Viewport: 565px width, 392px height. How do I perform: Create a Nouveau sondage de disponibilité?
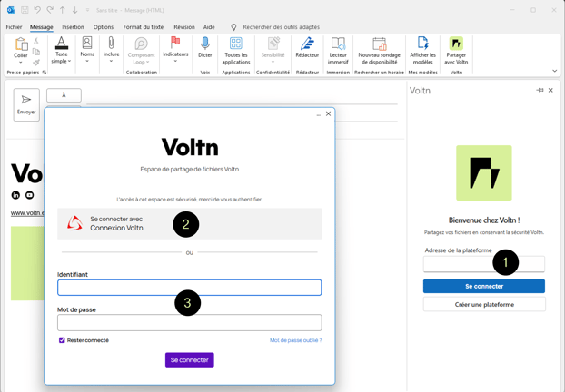click(379, 51)
